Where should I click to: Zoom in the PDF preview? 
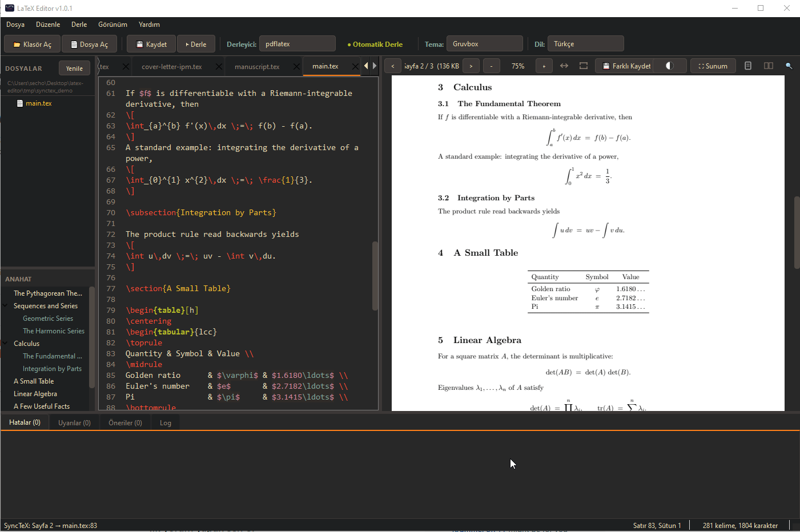coord(544,66)
